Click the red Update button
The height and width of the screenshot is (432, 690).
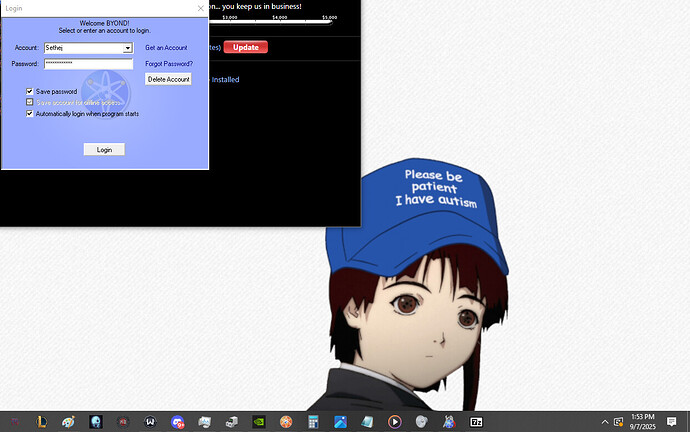coord(246,47)
